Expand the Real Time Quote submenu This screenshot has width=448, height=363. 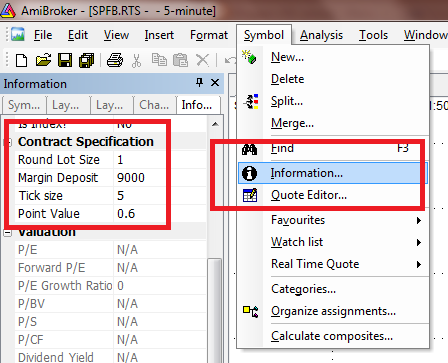click(x=333, y=264)
